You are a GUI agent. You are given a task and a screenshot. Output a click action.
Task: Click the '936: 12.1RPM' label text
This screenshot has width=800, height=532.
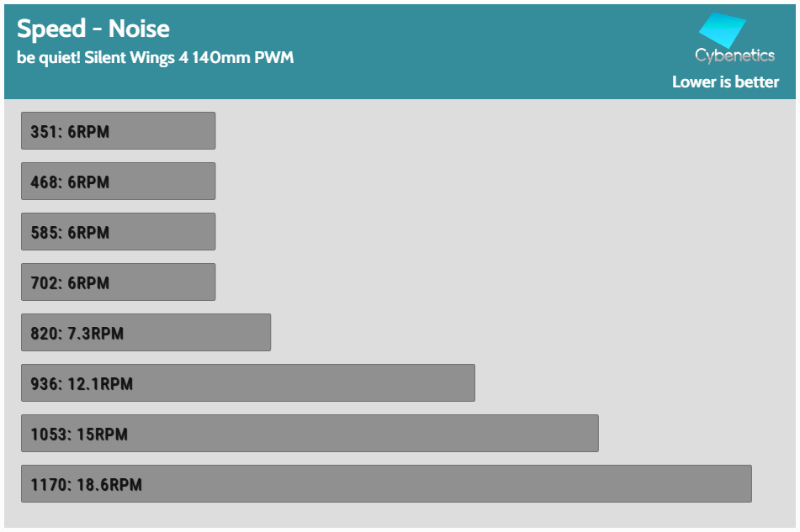[x=82, y=384]
